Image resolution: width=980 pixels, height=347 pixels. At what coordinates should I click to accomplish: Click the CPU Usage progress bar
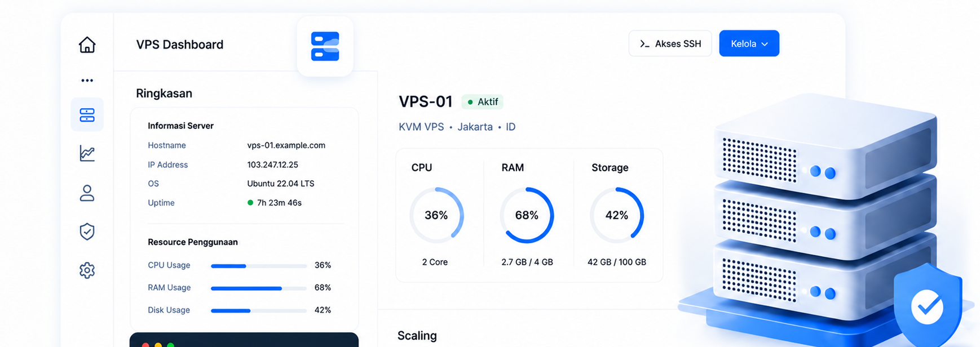tap(258, 266)
